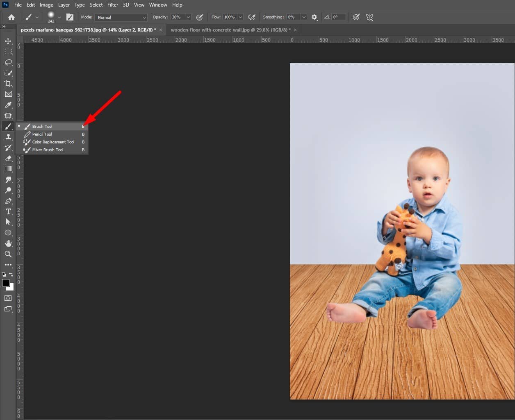Select the Zoom tool
The width and height of the screenshot is (515, 420).
point(8,254)
